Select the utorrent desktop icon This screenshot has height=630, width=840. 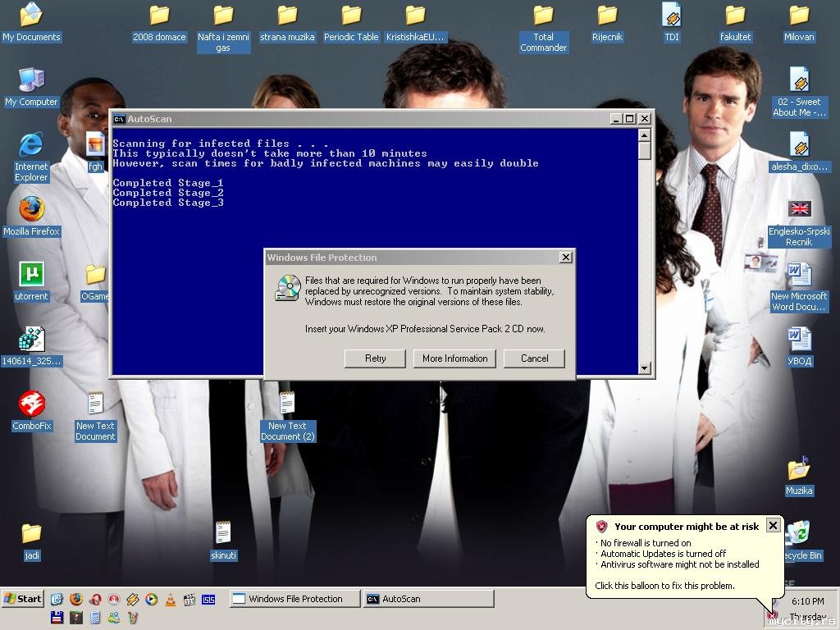(31, 282)
